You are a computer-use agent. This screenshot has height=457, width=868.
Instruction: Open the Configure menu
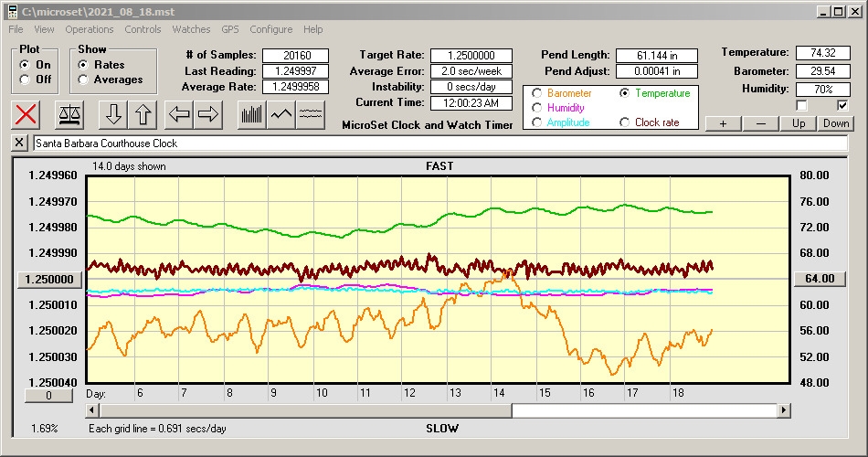(271, 29)
